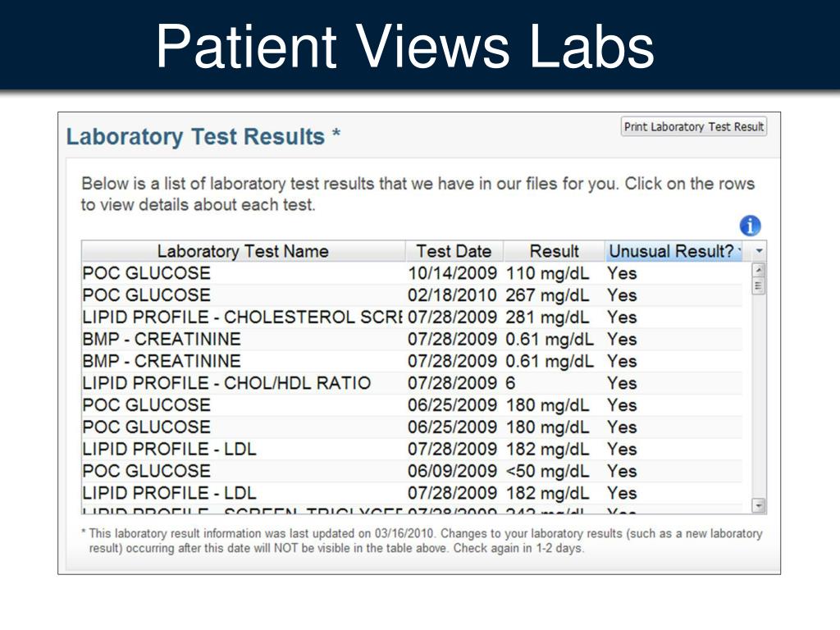This screenshot has width=840, height=630.
Task: Sort by Result column header
Action: (x=554, y=251)
